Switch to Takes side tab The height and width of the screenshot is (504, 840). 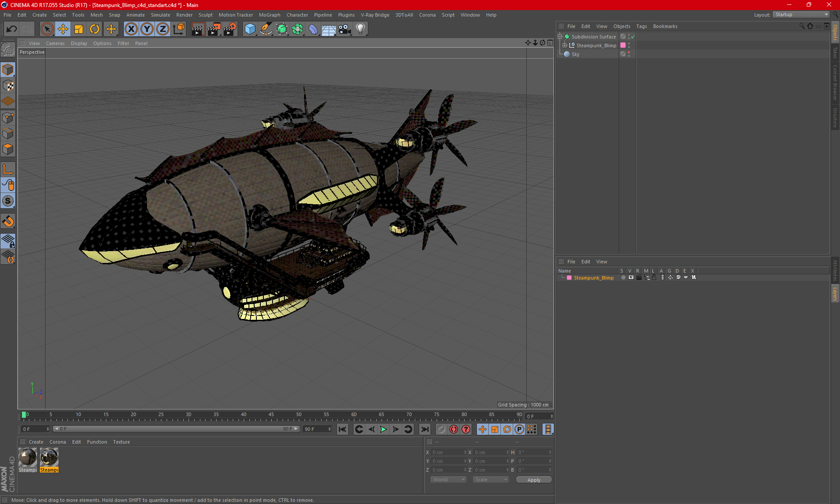coord(835,53)
